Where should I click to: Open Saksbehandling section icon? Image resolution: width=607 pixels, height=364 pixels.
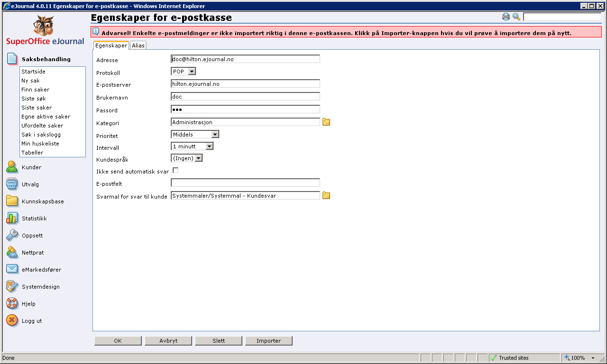click(x=12, y=59)
